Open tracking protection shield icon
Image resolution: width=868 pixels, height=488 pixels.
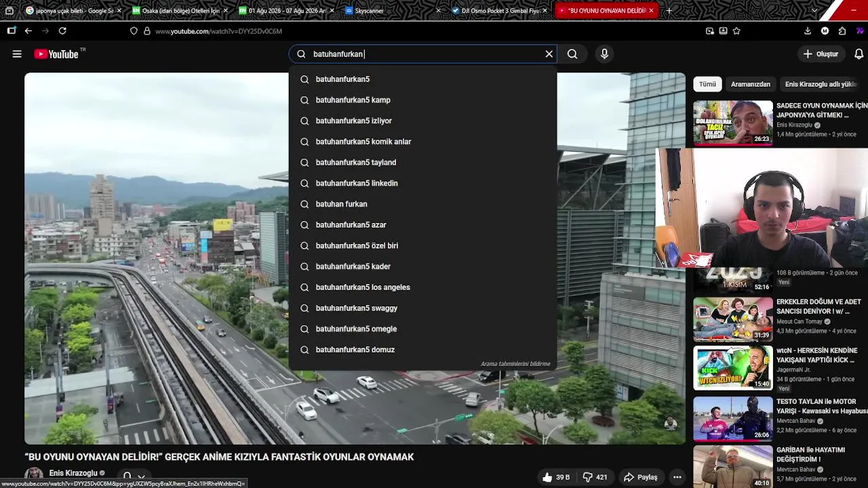[134, 31]
